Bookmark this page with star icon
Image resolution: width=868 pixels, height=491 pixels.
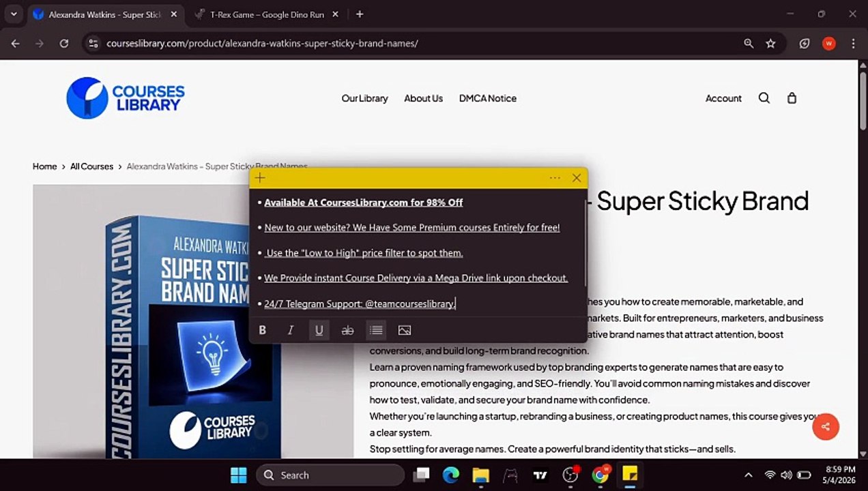tap(770, 43)
